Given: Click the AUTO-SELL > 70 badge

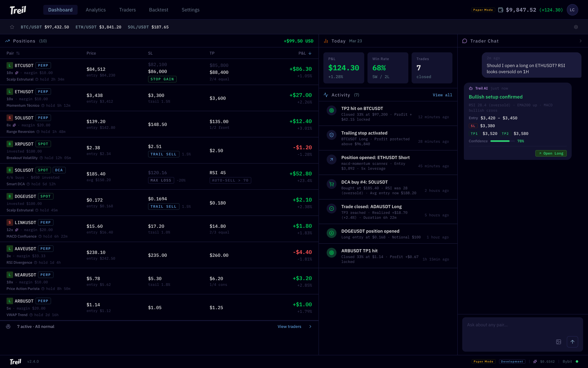Looking at the screenshot, I should click(x=230, y=180).
